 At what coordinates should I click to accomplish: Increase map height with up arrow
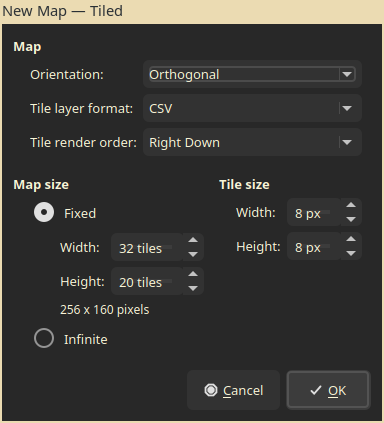pos(193,274)
